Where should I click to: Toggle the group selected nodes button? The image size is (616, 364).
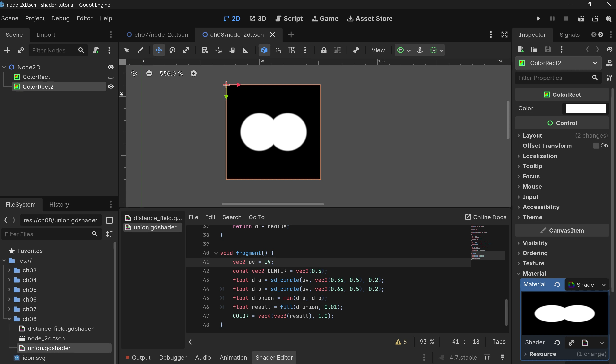[x=338, y=50]
